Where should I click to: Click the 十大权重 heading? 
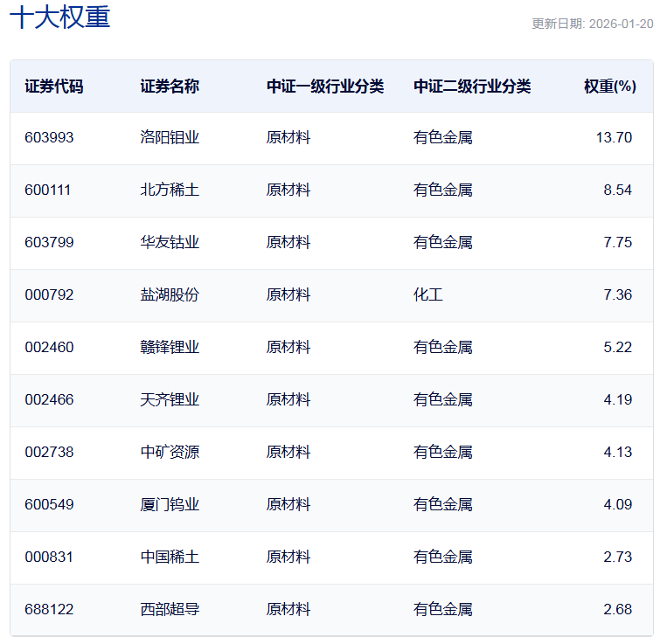point(59,17)
